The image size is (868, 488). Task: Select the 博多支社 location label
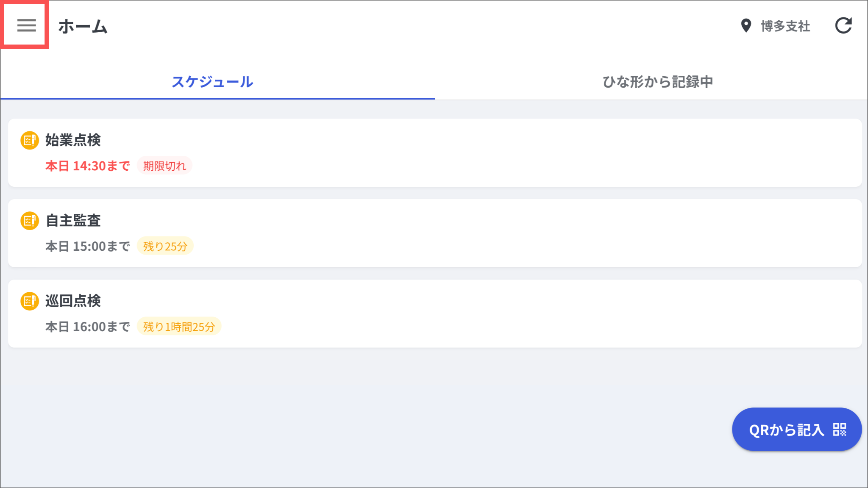tap(785, 26)
